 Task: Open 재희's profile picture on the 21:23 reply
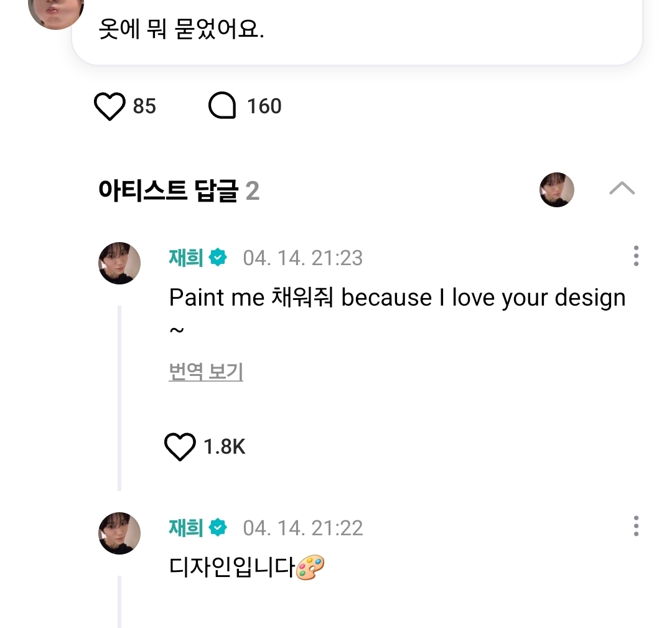point(119,263)
